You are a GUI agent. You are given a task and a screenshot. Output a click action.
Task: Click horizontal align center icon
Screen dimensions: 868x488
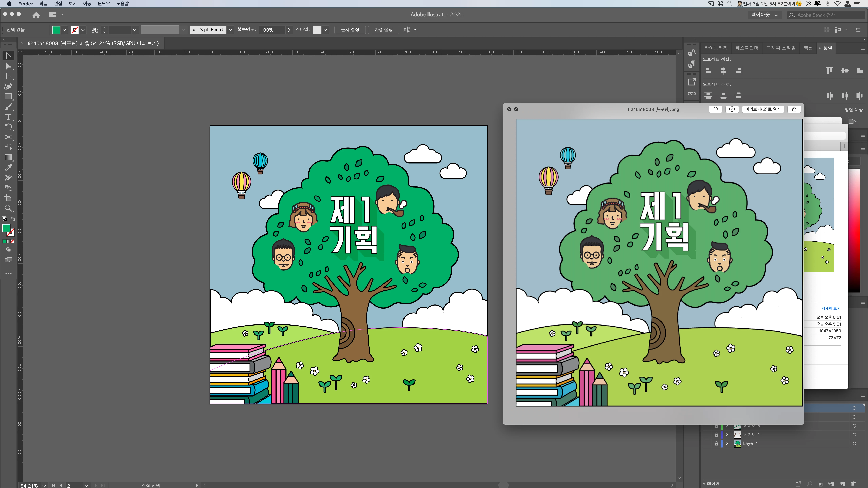pyautogui.click(x=723, y=71)
